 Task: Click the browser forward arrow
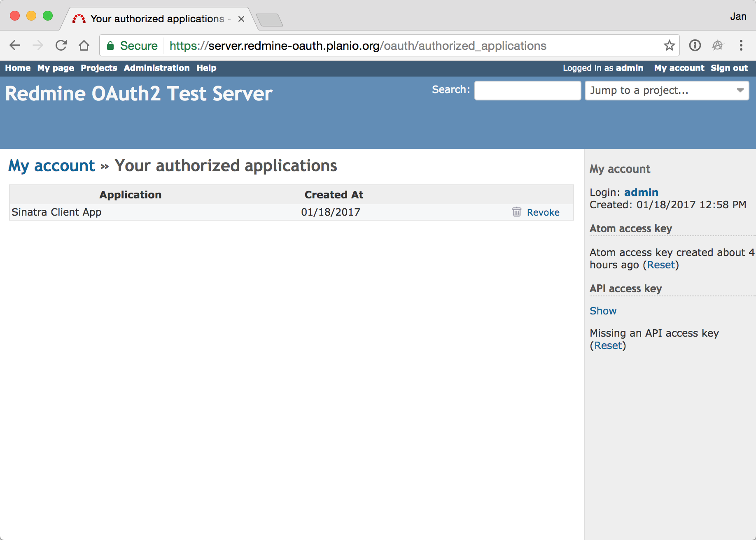tap(38, 45)
